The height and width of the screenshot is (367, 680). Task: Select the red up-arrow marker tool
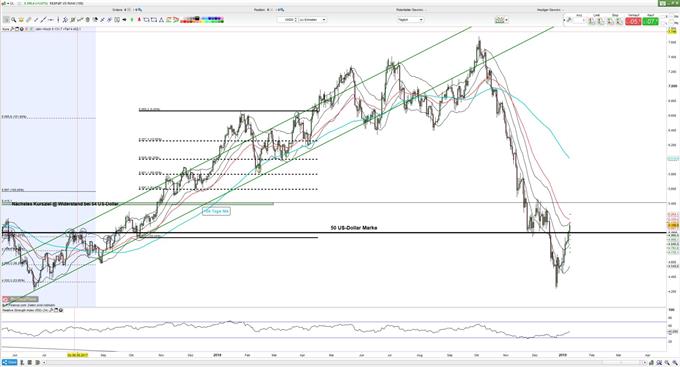coord(139,20)
